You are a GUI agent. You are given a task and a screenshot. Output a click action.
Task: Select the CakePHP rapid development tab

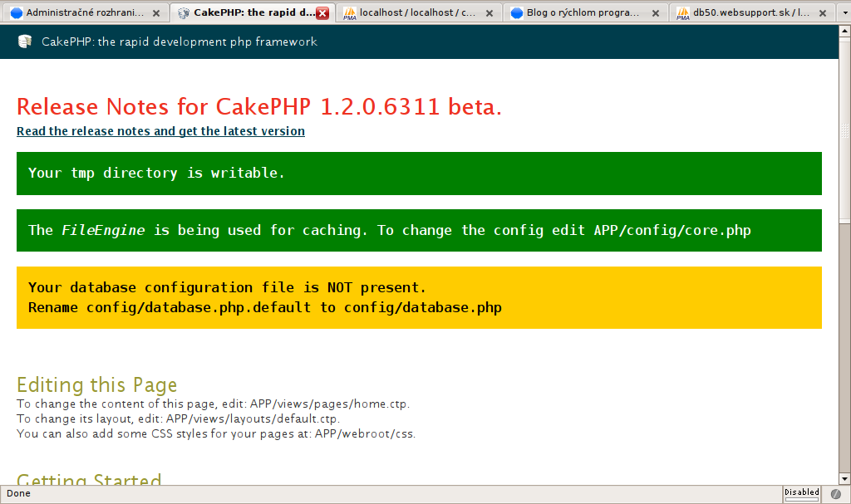click(x=253, y=12)
